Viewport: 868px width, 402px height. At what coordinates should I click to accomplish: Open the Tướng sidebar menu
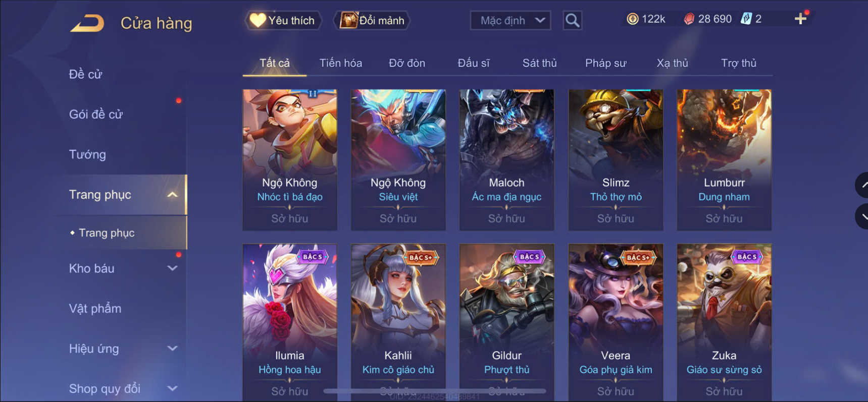(87, 154)
